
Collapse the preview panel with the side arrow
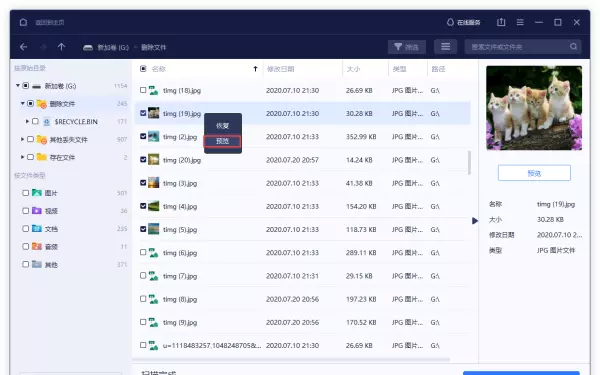pyautogui.click(x=475, y=221)
